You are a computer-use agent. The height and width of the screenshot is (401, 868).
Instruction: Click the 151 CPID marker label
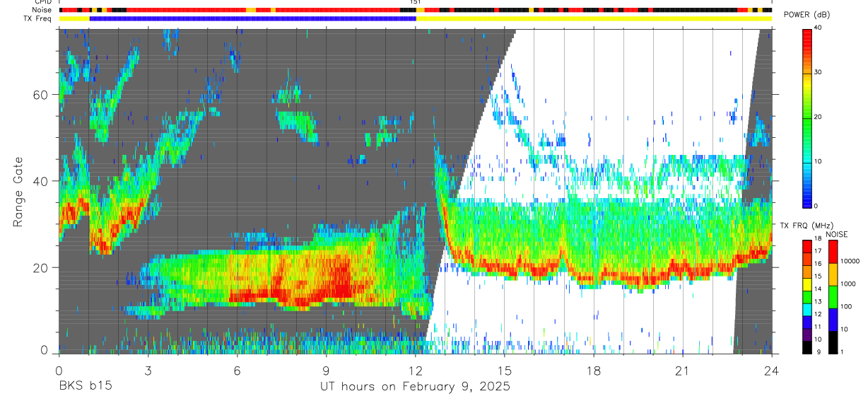(416, 3)
